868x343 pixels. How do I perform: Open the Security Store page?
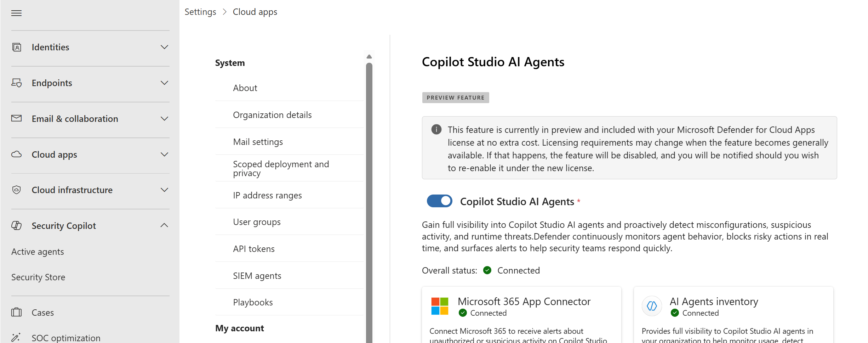38,277
